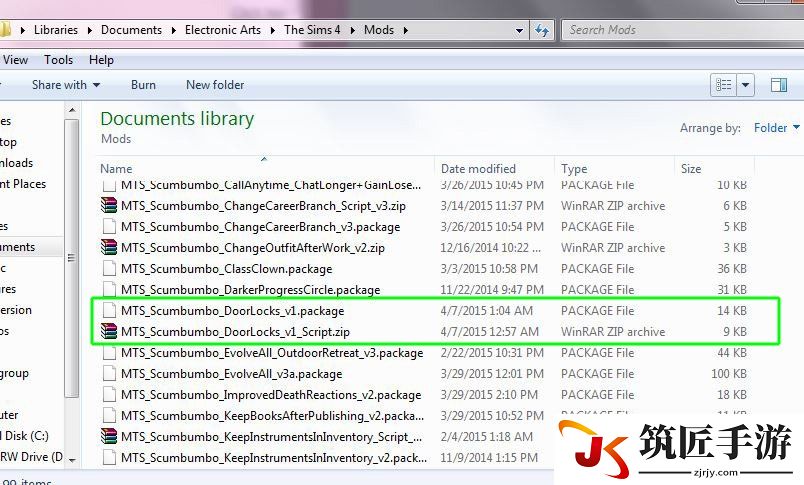Open the View menu

click(15, 60)
